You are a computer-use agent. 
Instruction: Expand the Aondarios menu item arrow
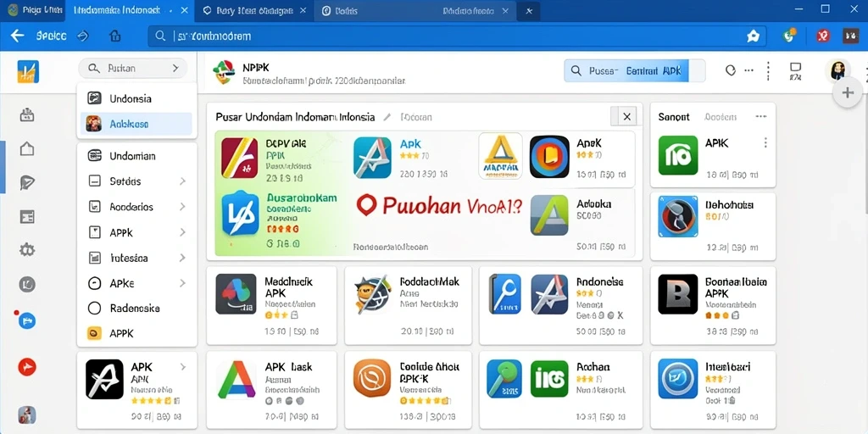[x=183, y=207]
